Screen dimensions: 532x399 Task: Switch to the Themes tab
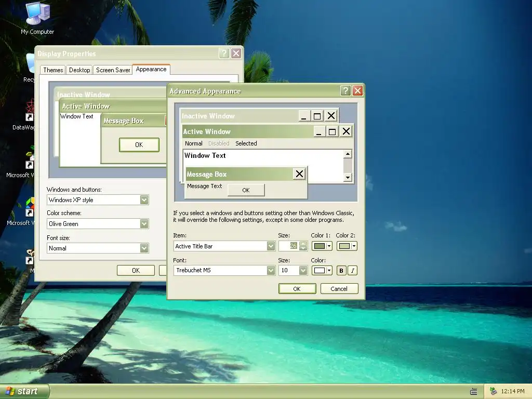[x=53, y=70]
